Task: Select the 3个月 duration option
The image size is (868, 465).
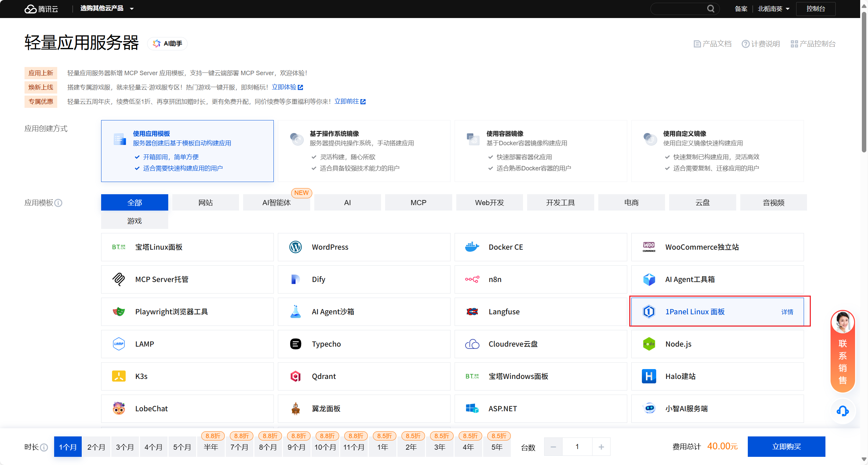Action: [x=125, y=447]
